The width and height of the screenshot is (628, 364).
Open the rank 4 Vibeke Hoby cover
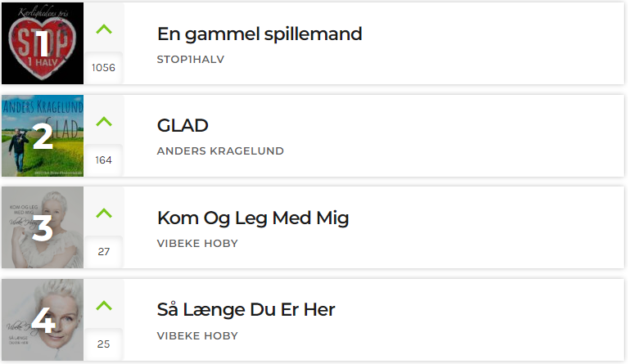point(43,320)
